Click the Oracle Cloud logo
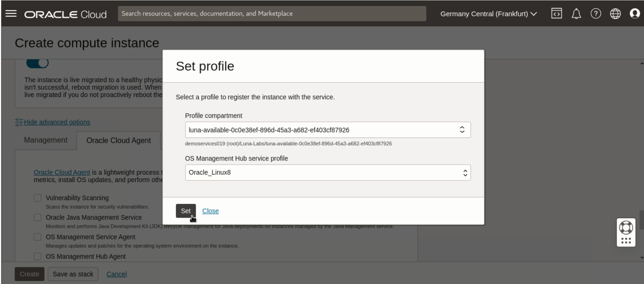The height and width of the screenshot is (284, 644). (65, 14)
